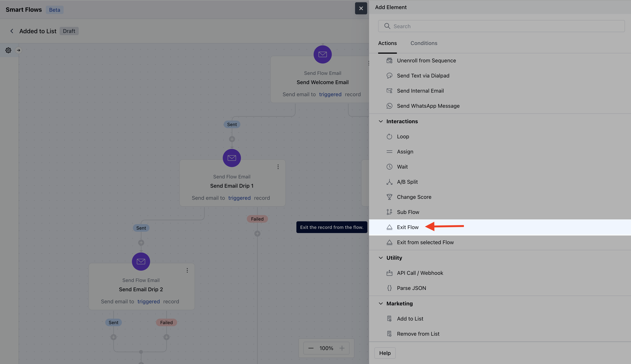Screen dimensions: 631x364
Task: Select the A/B Split element
Action: click(407, 182)
